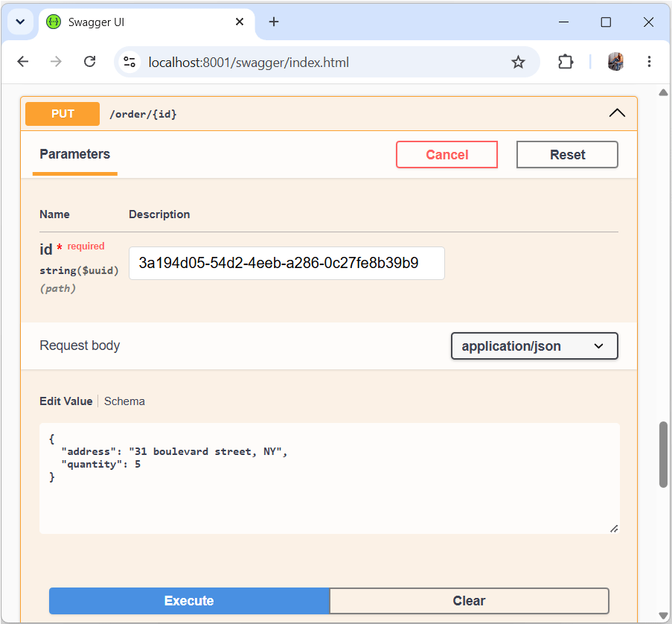The height and width of the screenshot is (624, 672).
Task: Open the browser extensions menu
Action: 566,63
